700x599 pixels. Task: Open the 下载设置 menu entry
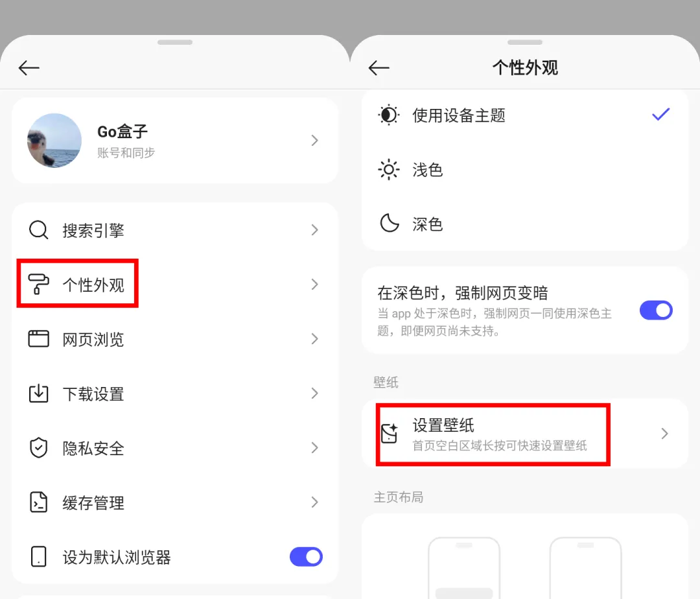pos(175,393)
